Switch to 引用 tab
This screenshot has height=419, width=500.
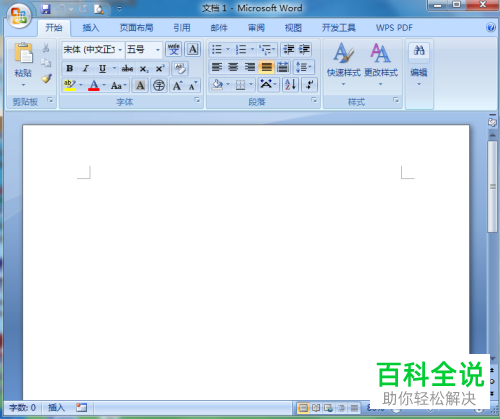point(182,28)
